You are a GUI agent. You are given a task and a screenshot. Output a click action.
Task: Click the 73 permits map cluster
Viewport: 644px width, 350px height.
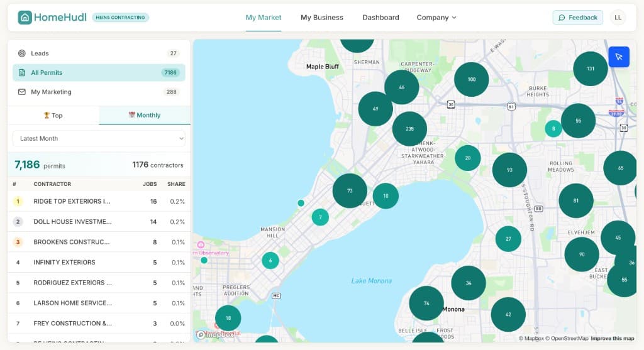point(350,191)
